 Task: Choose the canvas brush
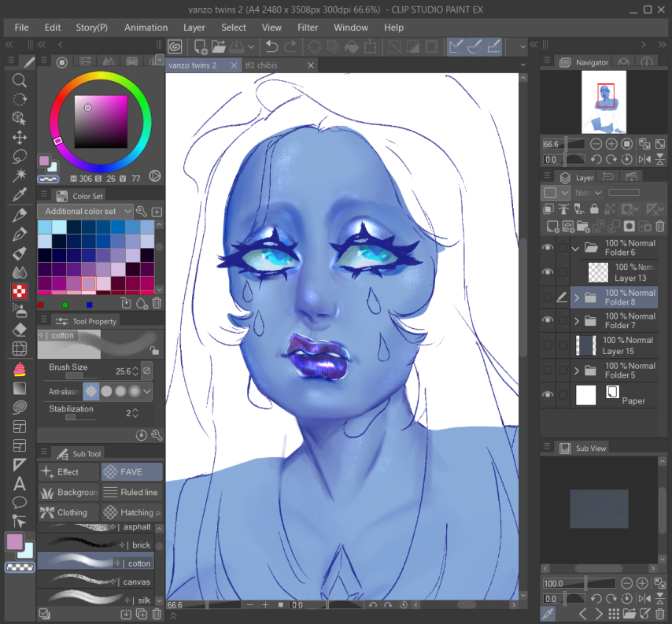95,582
